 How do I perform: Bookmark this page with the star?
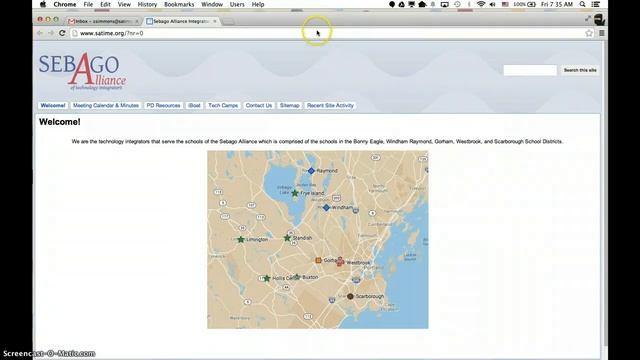pyautogui.click(x=589, y=33)
